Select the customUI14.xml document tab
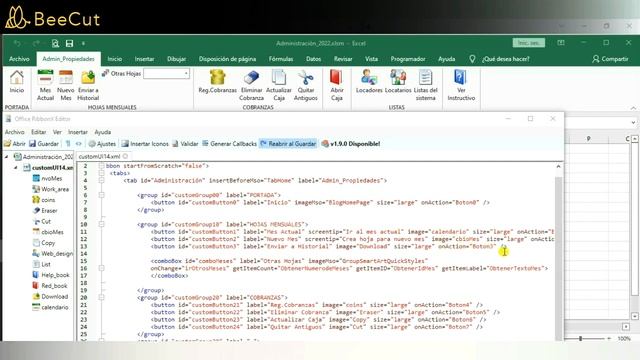Image resolution: width=640 pixels, height=360 pixels. click(103, 156)
